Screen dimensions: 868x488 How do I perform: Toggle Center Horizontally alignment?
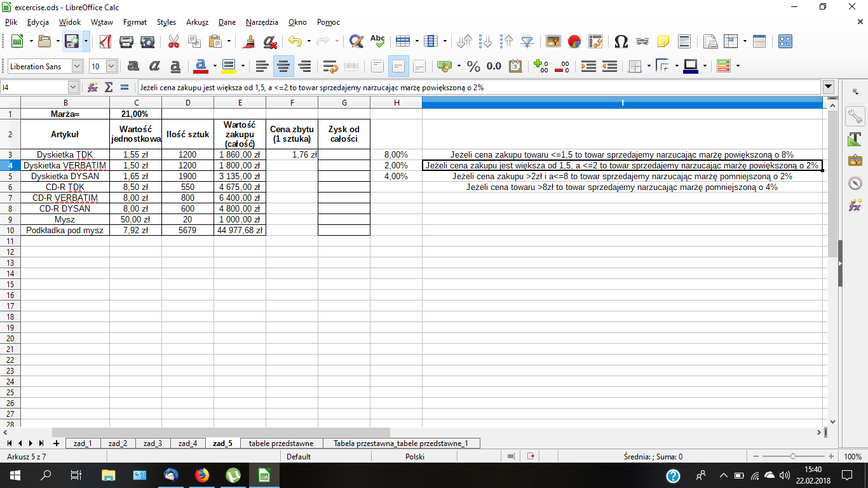pos(283,66)
